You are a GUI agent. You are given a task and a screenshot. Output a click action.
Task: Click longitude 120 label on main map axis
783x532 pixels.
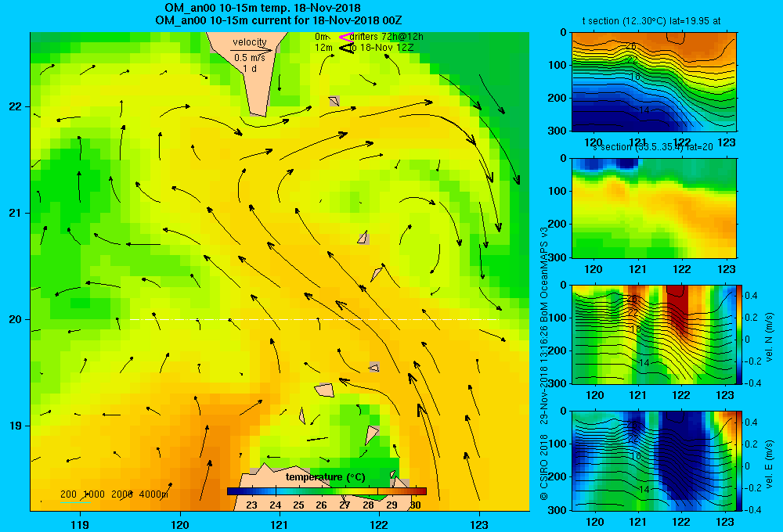[x=180, y=524]
